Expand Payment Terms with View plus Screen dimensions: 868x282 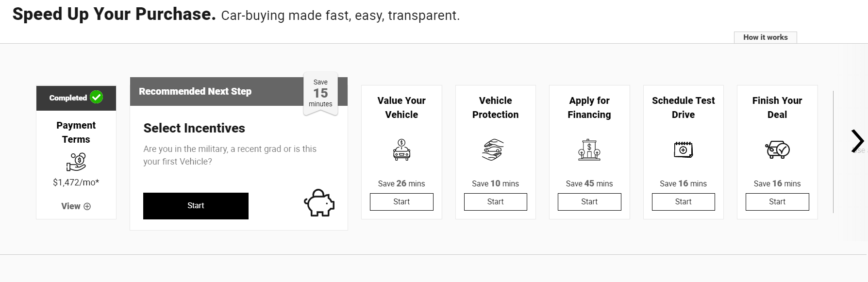(x=76, y=206)
